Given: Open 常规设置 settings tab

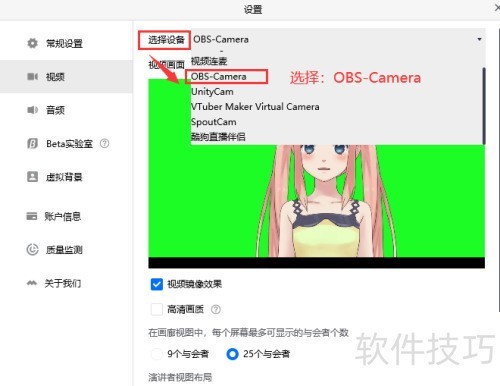Looking at the screenshot, I should coord(66,43).
